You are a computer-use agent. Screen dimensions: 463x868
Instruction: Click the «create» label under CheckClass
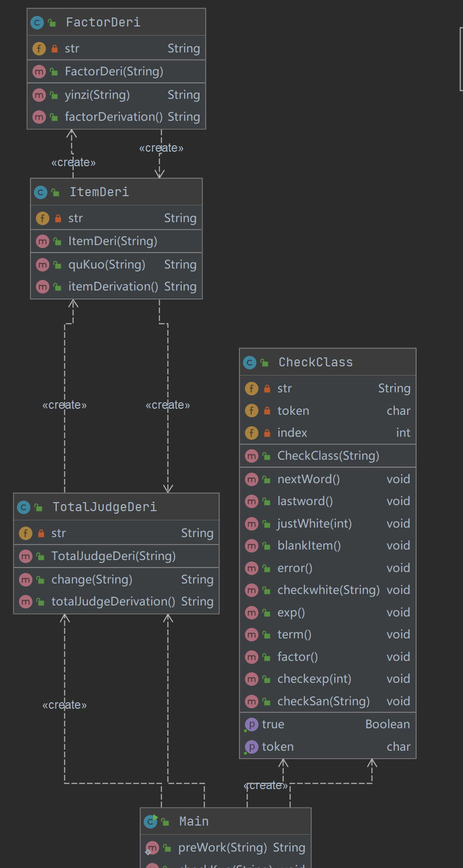pos(265,786)
